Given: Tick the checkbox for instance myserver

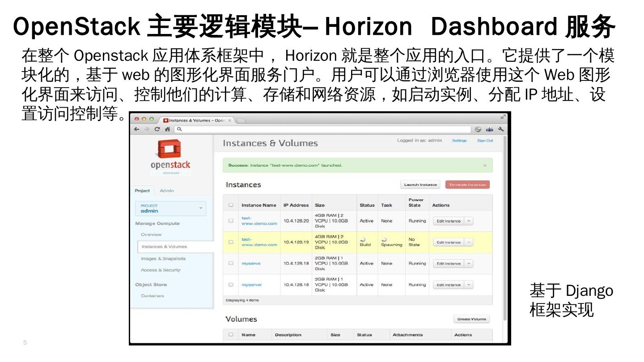Looking at the screenshot, I should 231,285.
